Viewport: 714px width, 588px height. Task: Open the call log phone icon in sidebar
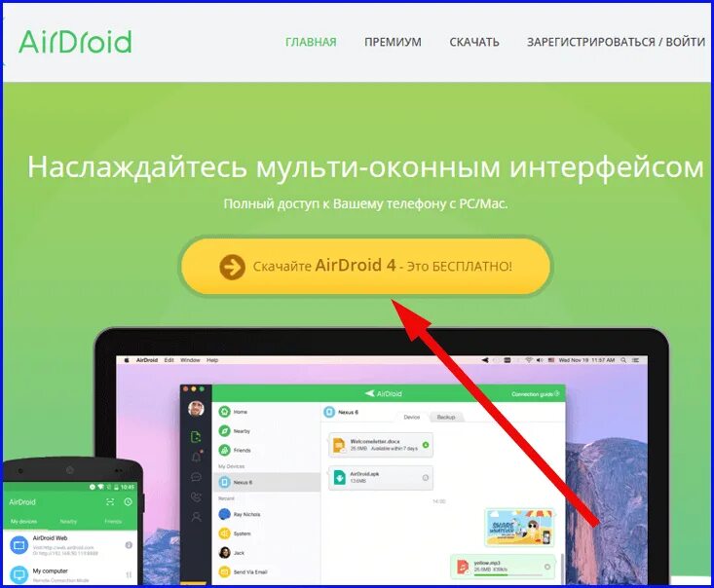(x=196, y=497)
